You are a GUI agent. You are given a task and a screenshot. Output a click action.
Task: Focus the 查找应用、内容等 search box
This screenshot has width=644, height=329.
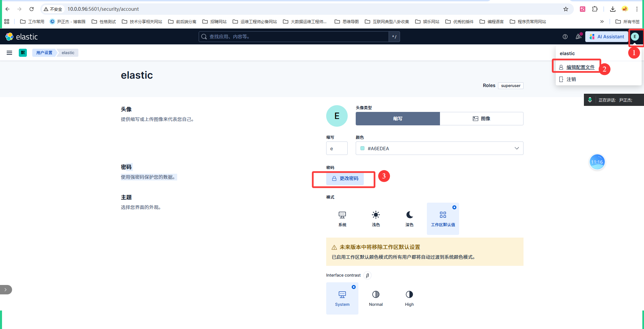pos(294,37)
